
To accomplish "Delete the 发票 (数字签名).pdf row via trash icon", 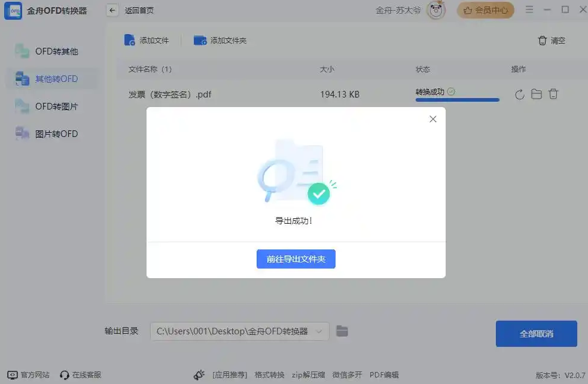I will point(553,94).
